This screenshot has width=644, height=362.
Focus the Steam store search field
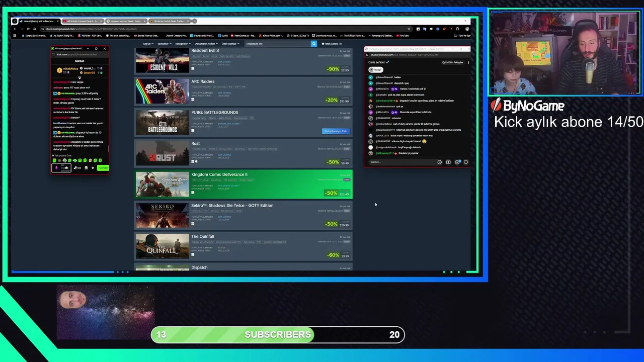(x=277, y=44)
